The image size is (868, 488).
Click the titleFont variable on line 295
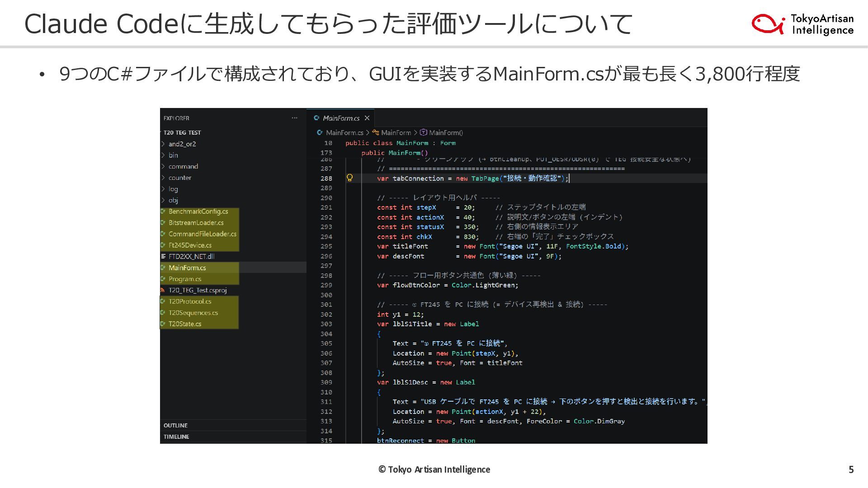(410, 246)
